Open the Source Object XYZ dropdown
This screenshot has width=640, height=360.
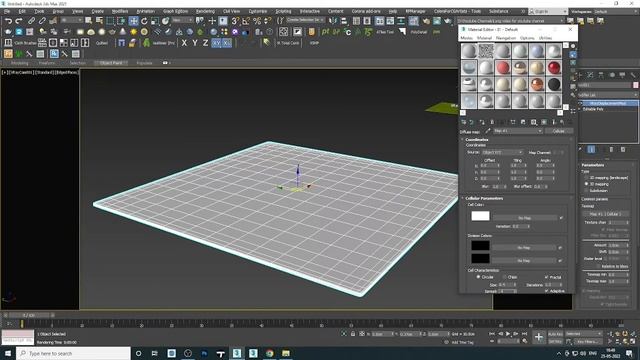[502, 152]
